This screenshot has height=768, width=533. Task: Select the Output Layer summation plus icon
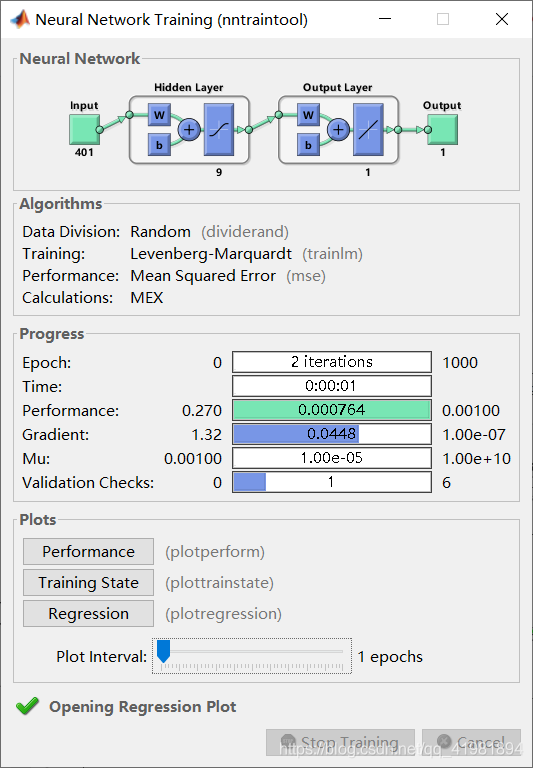[x=339, y=130]
